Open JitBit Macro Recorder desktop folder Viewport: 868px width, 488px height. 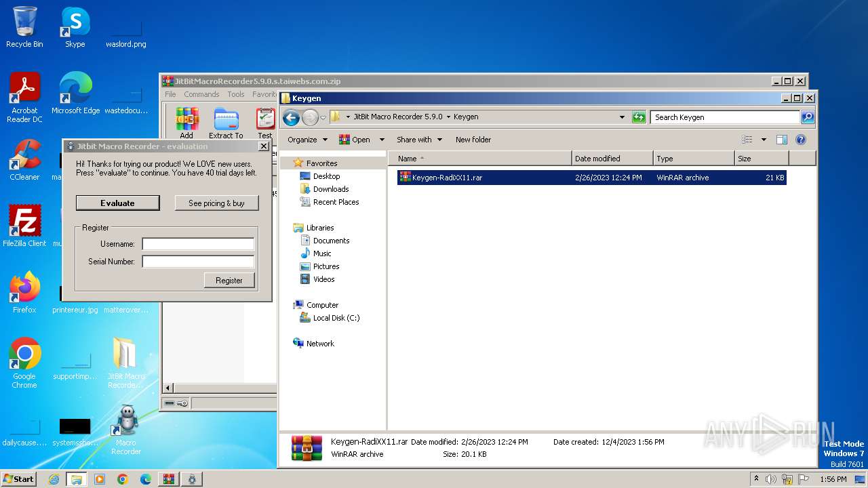point(125,363)
